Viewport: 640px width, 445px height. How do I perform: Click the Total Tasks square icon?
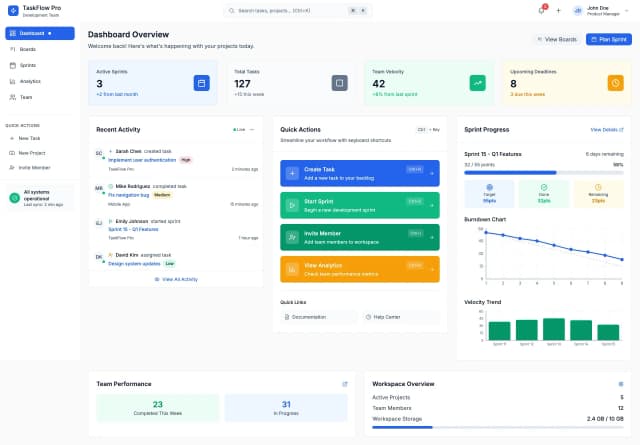339,83
